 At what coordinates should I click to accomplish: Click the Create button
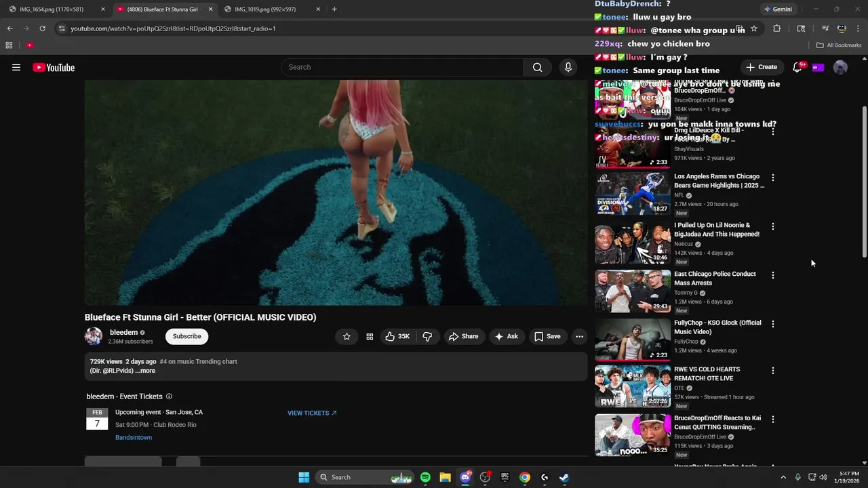[762, 67]
